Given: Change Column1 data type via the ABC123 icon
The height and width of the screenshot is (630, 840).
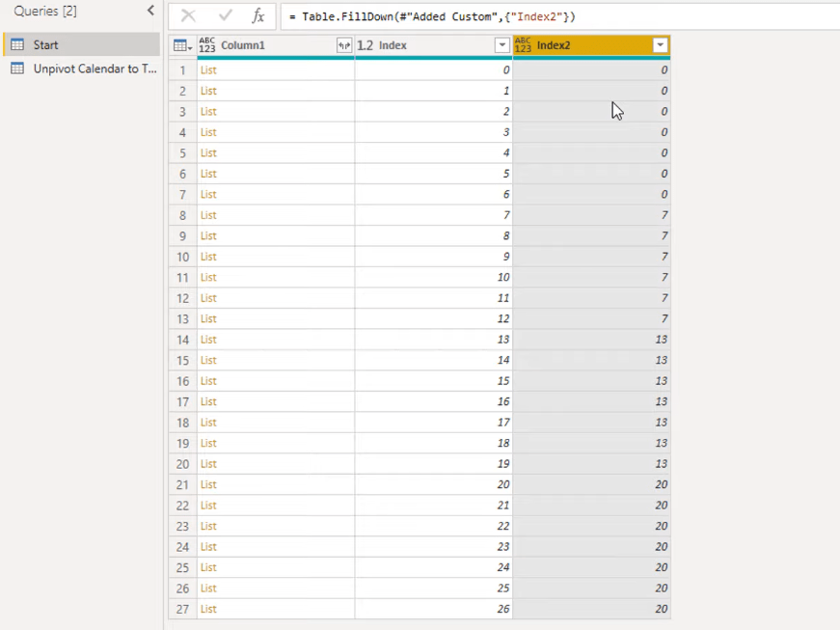Looking at the screenshot, I should (x=206, y=45).
